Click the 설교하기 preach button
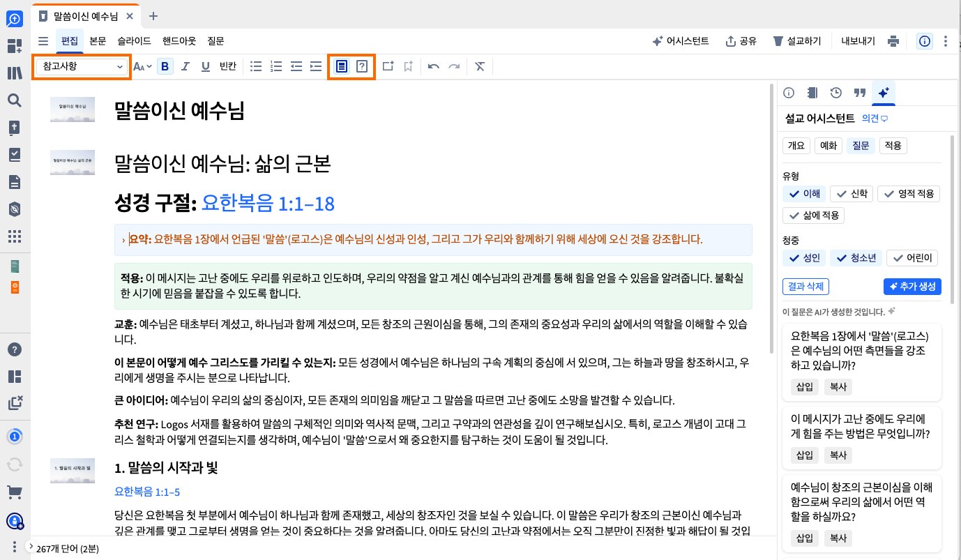The width and height of the screenshot is (961, 560). tap(797, 41)
